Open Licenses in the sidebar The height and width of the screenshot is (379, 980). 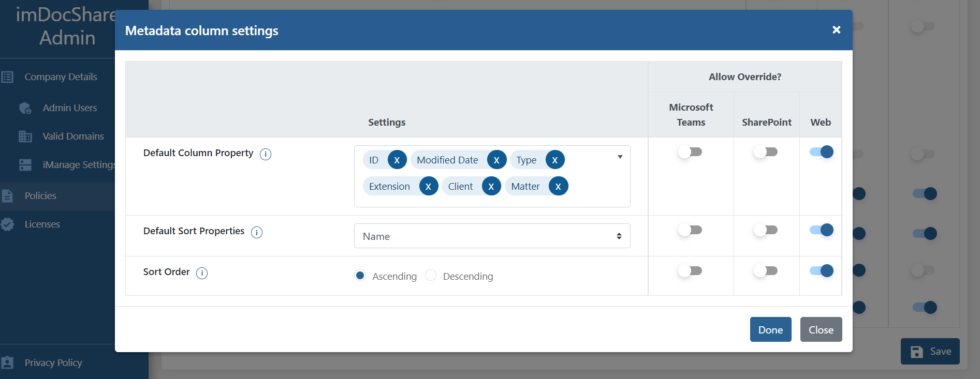pyautogui.click(x=42, y=224)
